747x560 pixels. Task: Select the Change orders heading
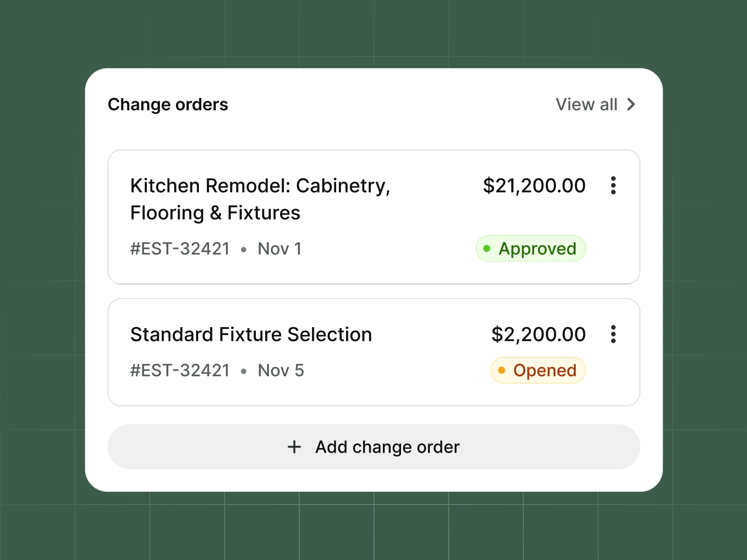[168, 104]
